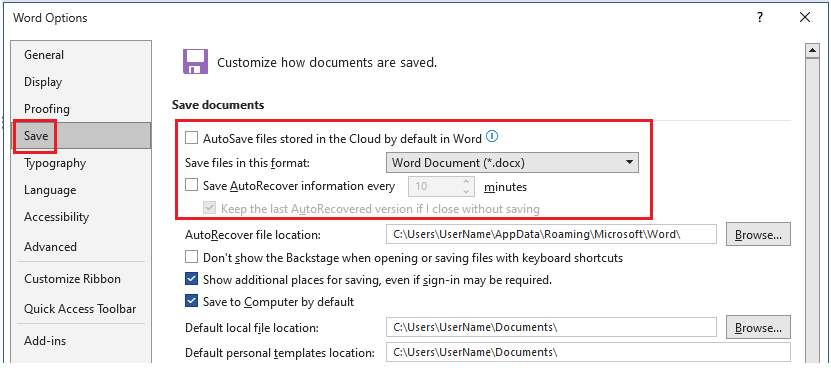Select Quick Access Toolbar category
Image resolution: width=831 pixels, height=368 pixels.
point(80,309)
